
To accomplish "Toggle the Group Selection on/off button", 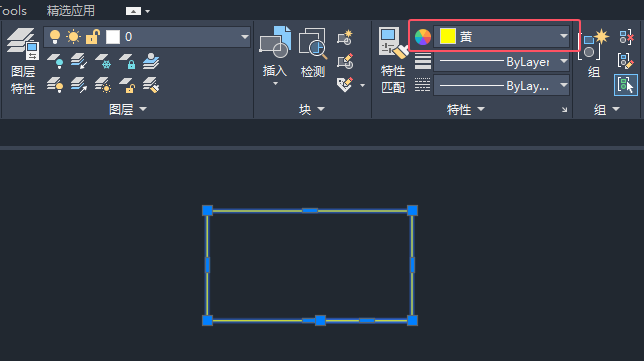I will (626, 85).
